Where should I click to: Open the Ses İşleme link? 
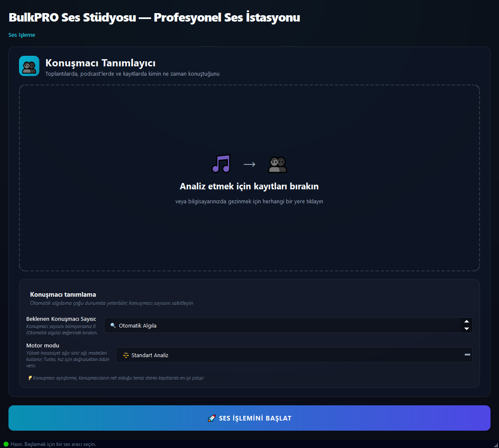point(22,35)
